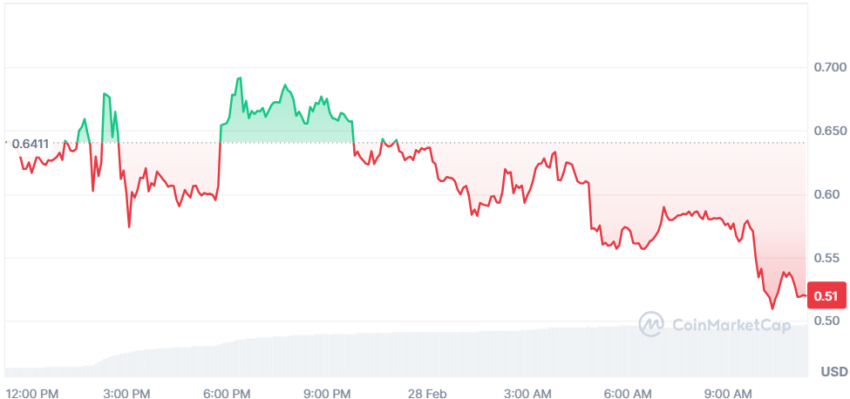Click the 0.50 y-axis label
The height and width of the screenshot is (399, 850).
click(827, 321)
